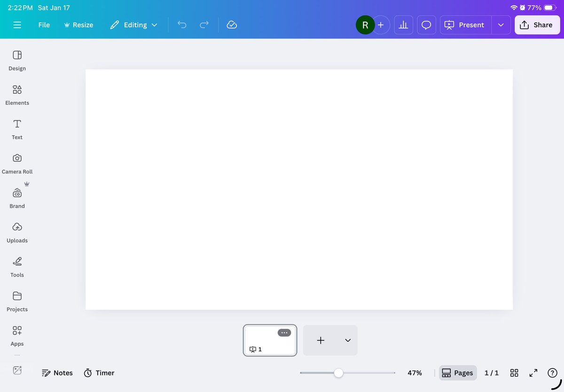Open Camera Roll in sidebar
564x392 pixels.
point(17,164)
